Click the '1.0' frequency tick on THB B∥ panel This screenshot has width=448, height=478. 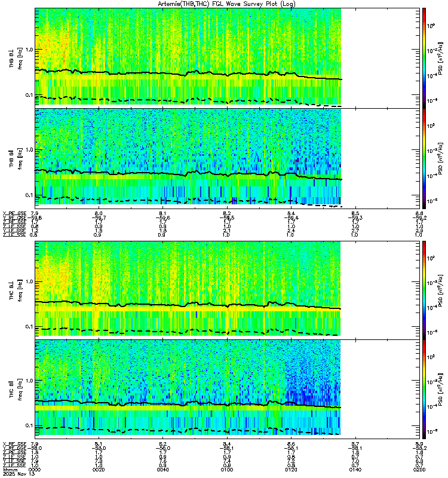click(29, 150)
